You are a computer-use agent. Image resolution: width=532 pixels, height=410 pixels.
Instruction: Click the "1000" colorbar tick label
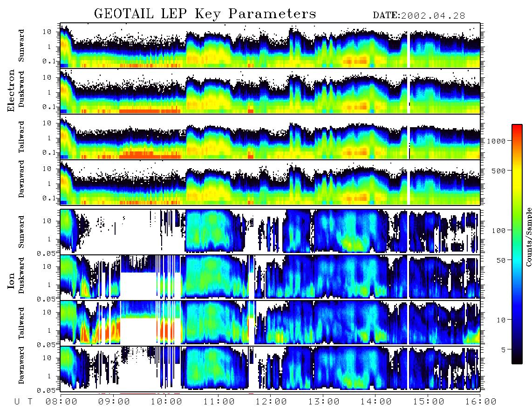tap(496, 141)
